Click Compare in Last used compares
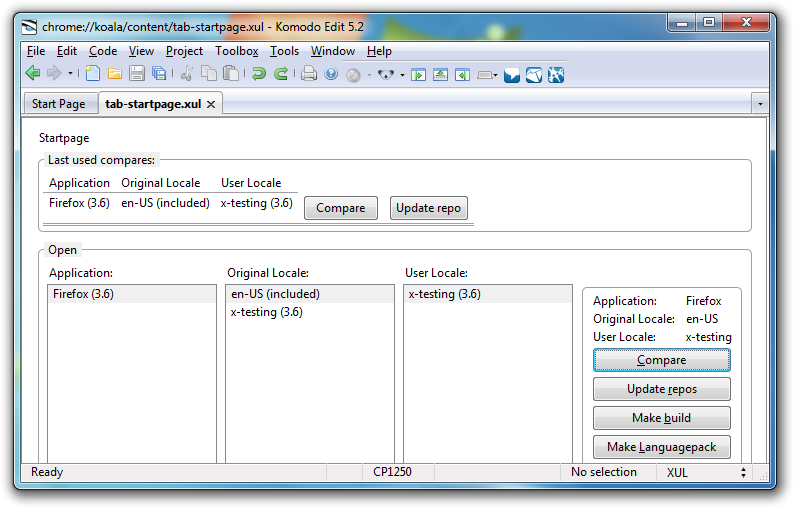This screenshot has height=509, width=794. point(341,208)
